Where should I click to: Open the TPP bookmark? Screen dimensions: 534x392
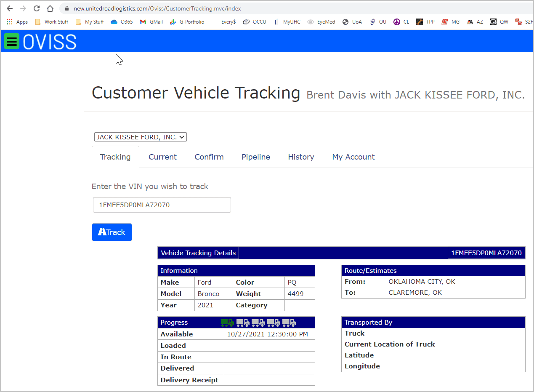[x=425, y=22]
